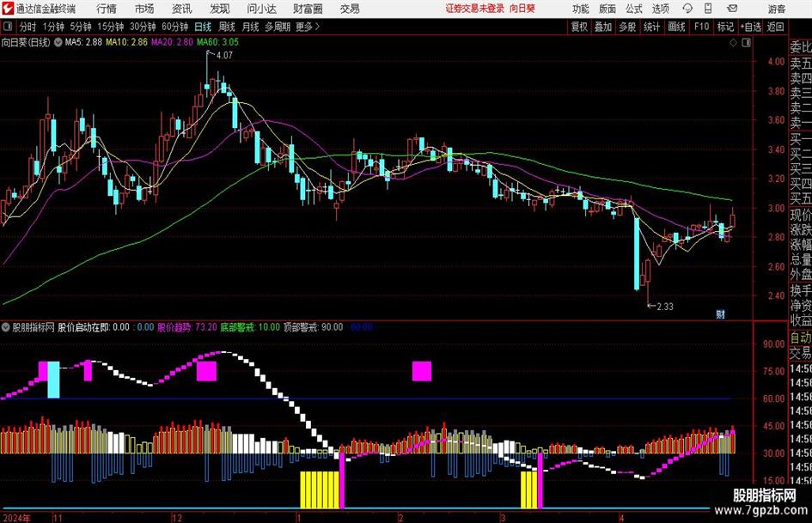Viewport: 812px width, 523px height.
Task: Open the mail envelope icon
Action: [x=732, y=9]
